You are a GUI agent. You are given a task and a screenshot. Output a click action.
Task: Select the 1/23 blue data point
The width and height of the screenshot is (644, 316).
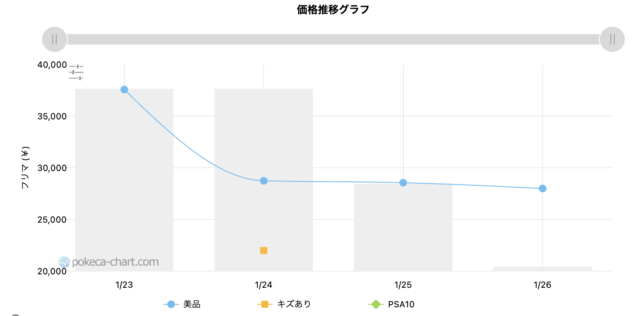click(x=124, y=89)
